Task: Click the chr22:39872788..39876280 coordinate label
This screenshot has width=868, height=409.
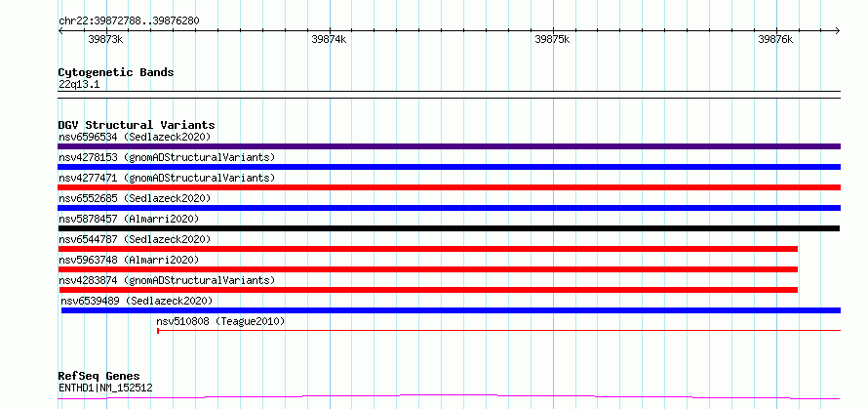Action: coord(129,20)
